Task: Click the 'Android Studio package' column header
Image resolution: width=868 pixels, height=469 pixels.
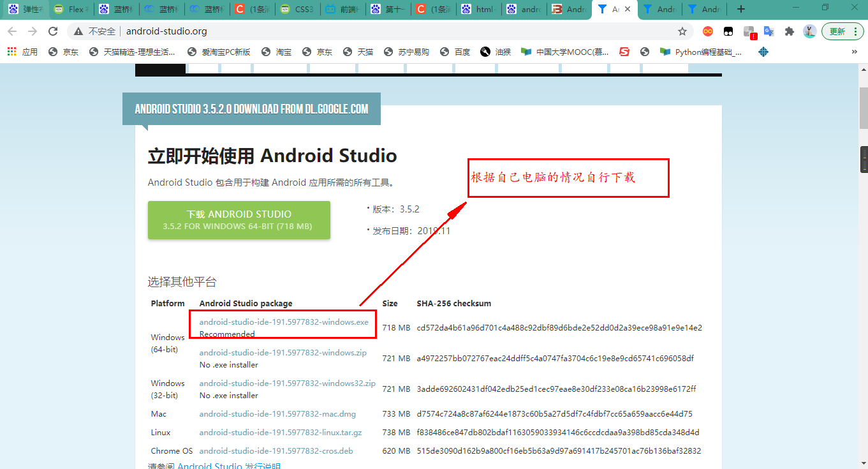Action: [246, 304]
